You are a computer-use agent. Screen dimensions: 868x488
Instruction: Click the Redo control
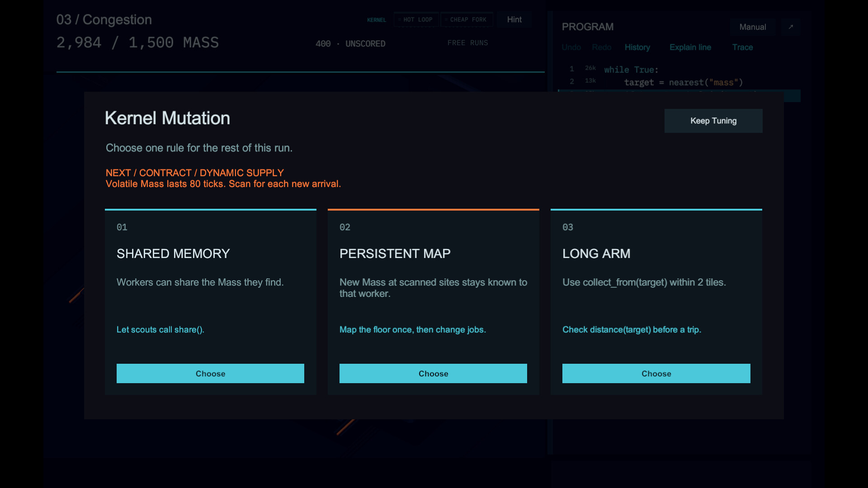[602, 47]
